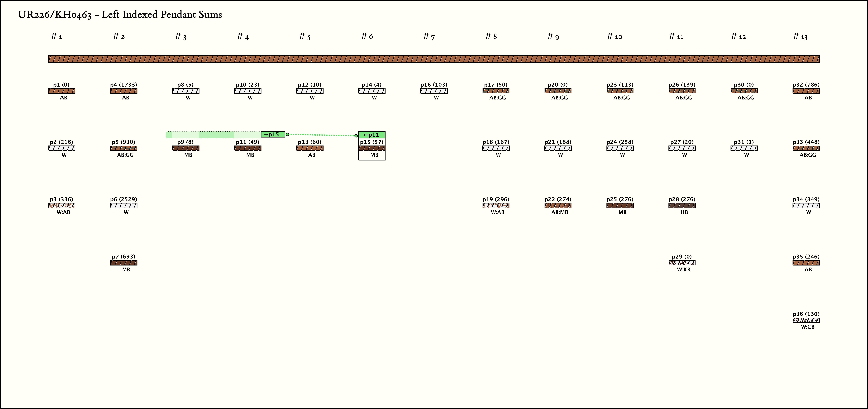The height and width of the screenshot is (409, 868).
Task: Click the # 13 column header
Action: tap(800, 36)
